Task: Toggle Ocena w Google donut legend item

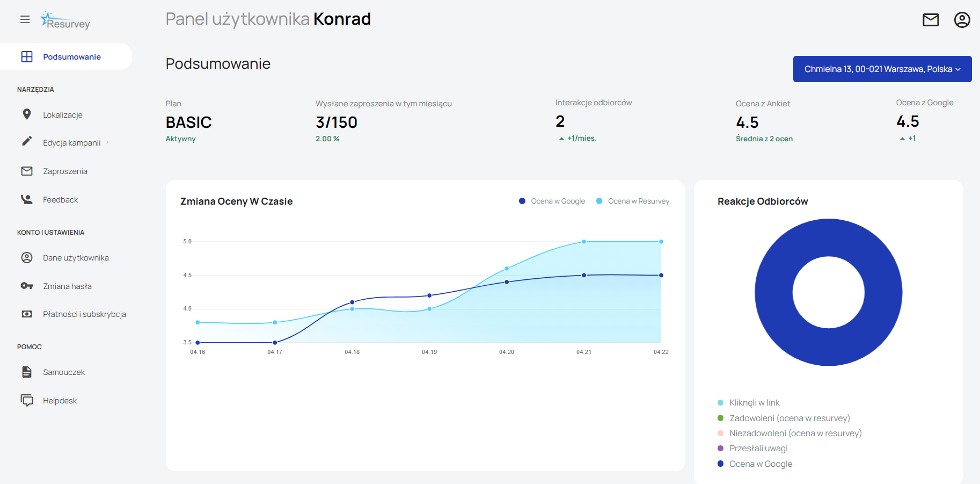Action: tap(755, 464)
